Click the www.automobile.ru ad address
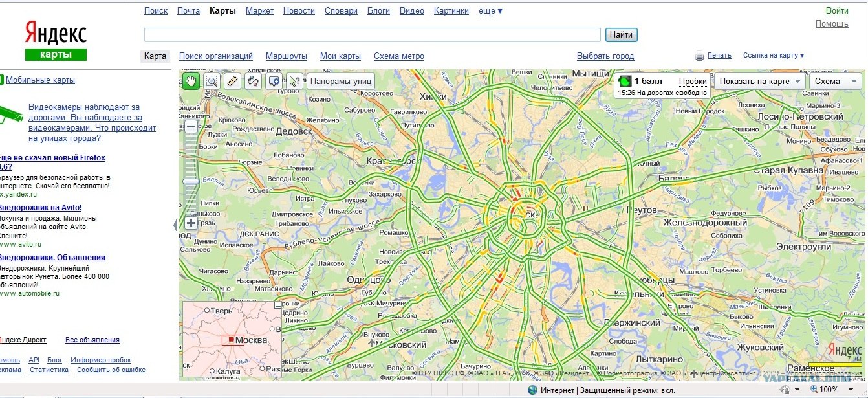The height and width of the screenshot is (398, 868). click(30, 293)
